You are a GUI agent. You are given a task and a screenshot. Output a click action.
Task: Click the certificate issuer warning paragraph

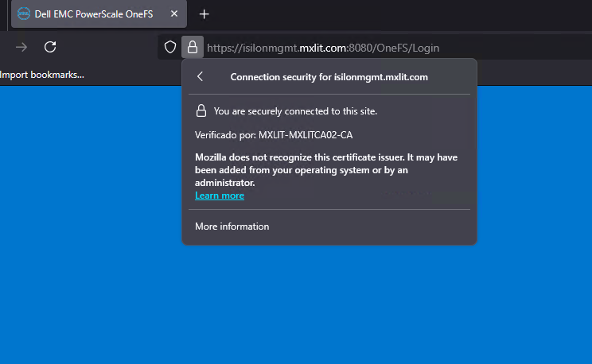click(326, 169)
